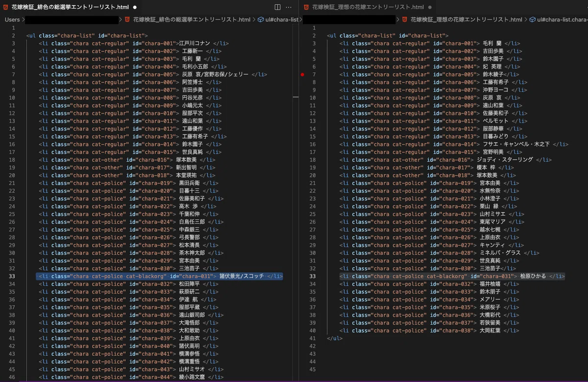Click キャンティ in right editor
Viewport: 588px width, 382px height.
(493, 245)
